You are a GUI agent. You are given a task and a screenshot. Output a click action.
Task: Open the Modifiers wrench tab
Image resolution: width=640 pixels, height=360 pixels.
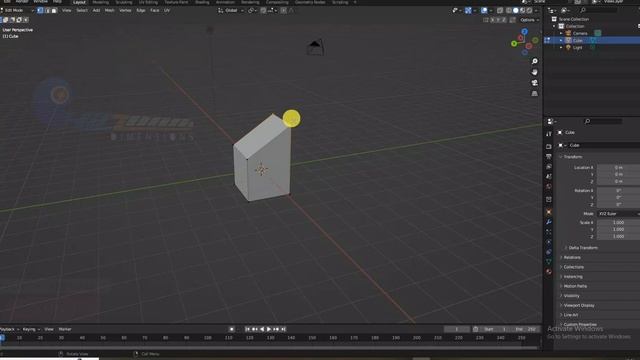tap(549, 222)
